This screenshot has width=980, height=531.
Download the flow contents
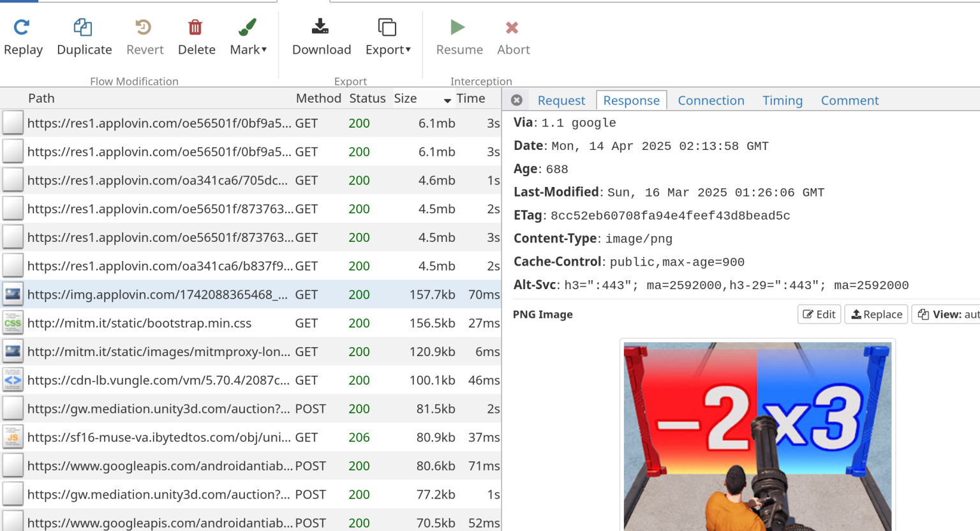320,35
